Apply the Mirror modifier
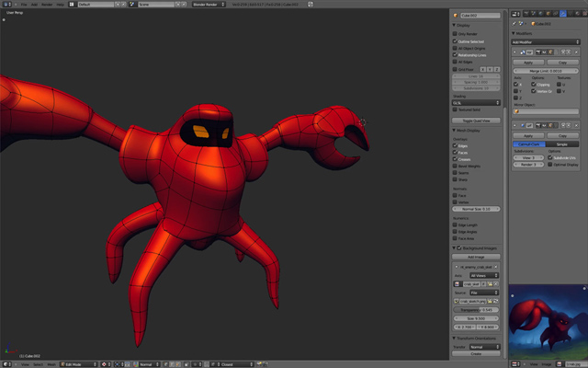Viewport: 588px width, 368px height. [528, 63]
